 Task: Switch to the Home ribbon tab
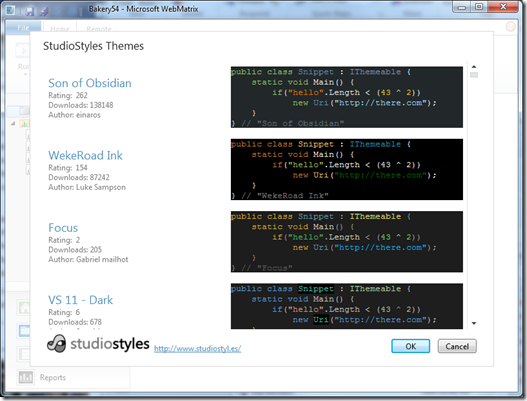[x=60, y=29]
